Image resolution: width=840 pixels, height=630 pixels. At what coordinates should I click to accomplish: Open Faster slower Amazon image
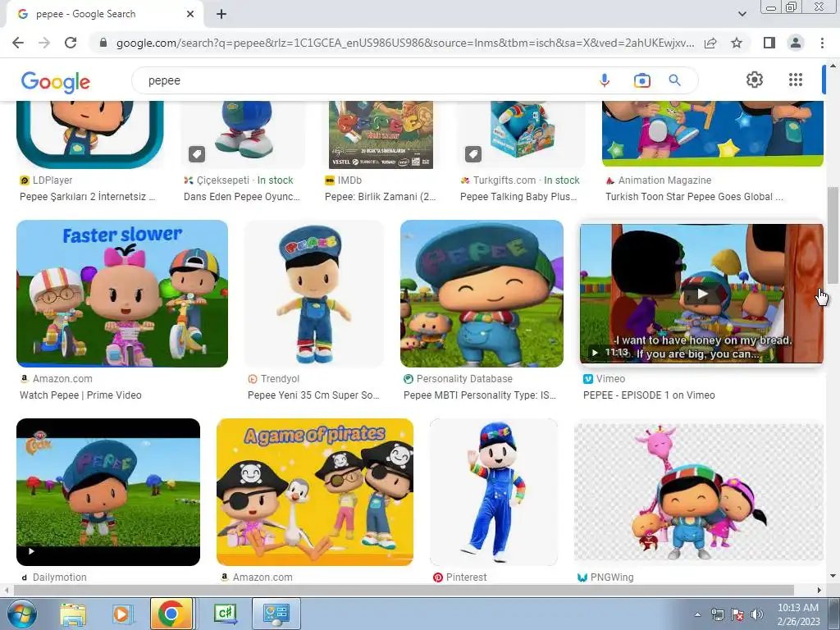pos(122,294)
